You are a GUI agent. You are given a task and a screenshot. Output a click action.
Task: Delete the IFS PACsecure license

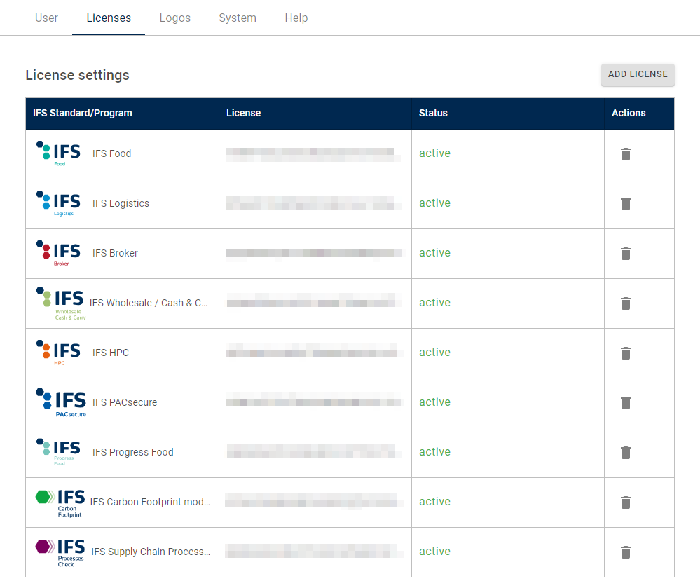pyautogui.click(x=626, y=403)
